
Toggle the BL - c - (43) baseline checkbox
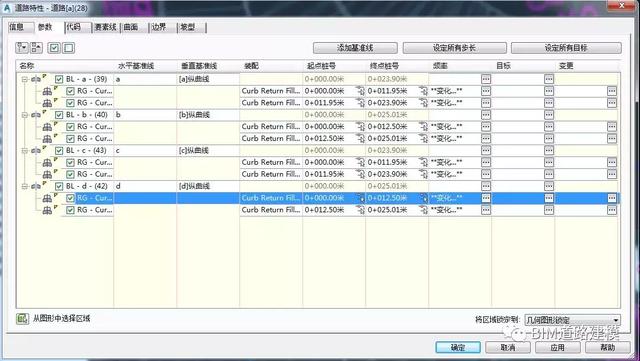(59, 151)
